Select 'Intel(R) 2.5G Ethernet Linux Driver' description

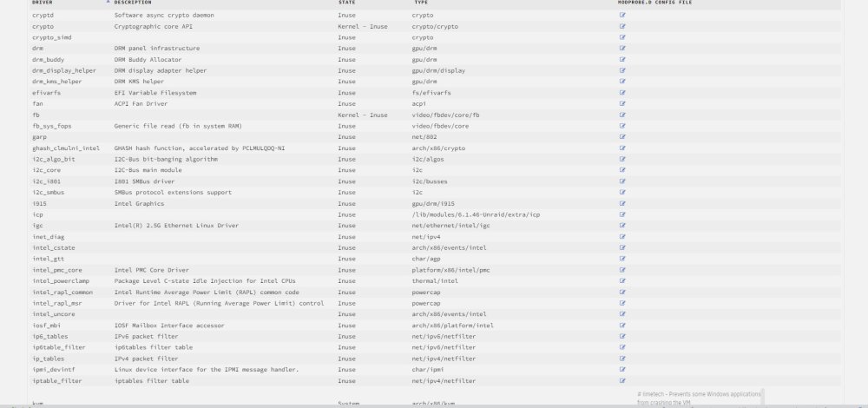coord(176,226)
